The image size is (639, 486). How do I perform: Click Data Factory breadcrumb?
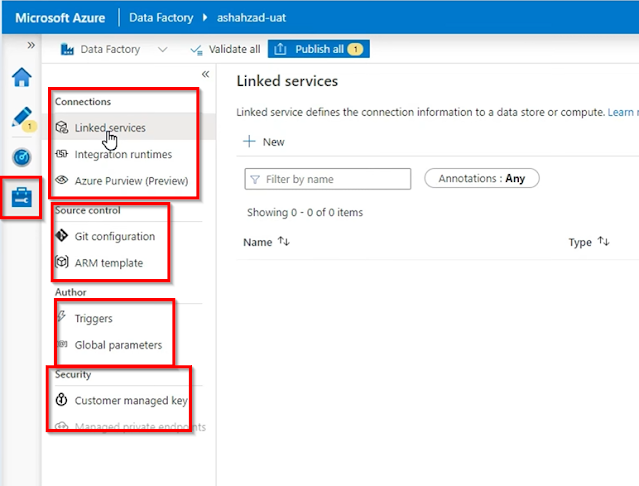pos(161,18)
